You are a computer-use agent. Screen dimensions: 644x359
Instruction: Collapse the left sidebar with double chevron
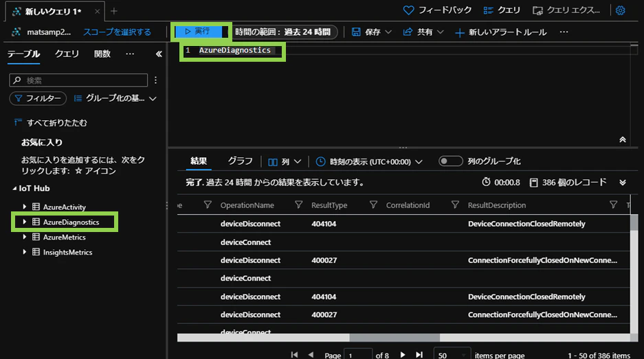[159, 54]
